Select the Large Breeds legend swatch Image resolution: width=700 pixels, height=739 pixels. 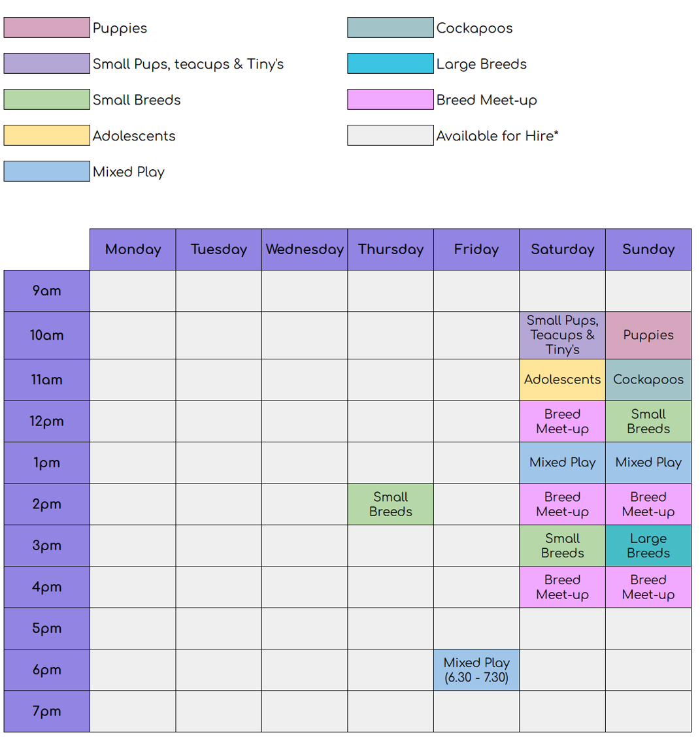(x=390, y=63)
